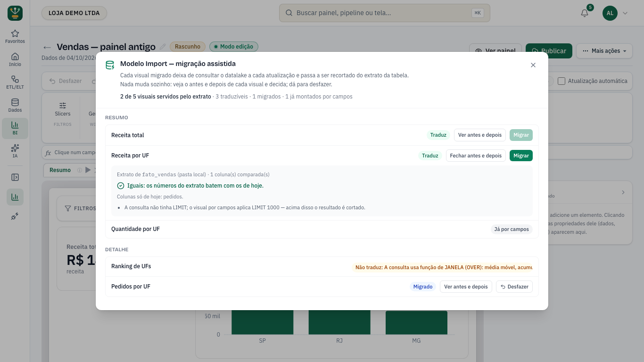This screenshot has width=644, height=362.
Task: Open the Mais ações dropdown
Action: tap(604, 51)
